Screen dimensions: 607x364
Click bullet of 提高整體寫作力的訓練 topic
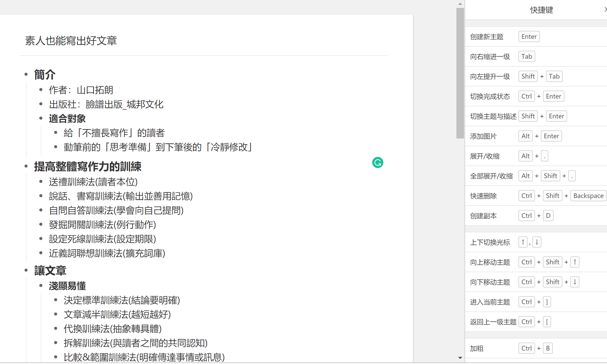(26, 166)
